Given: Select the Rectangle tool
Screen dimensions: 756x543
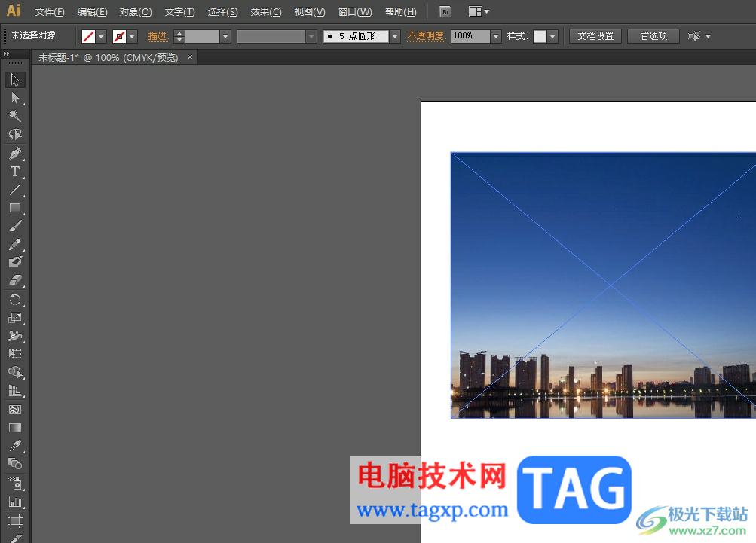Looking at the screenshot, I should [15, 208].
